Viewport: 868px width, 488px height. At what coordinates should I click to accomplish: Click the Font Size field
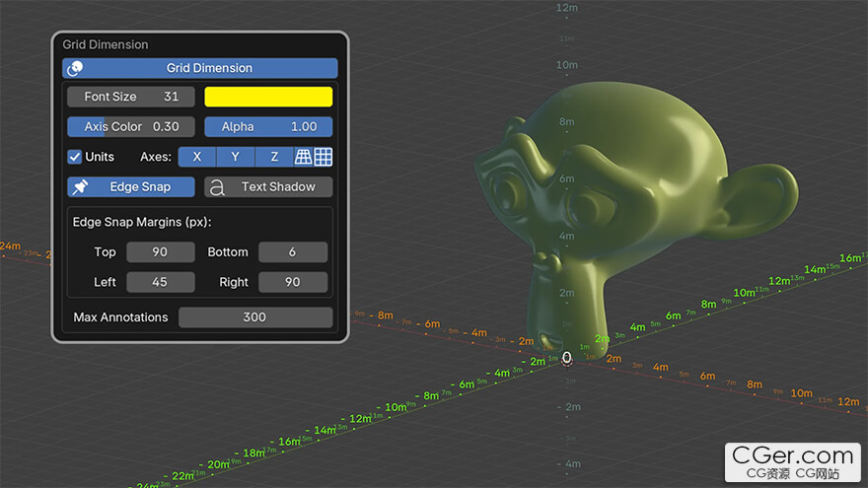click(131, 97)
